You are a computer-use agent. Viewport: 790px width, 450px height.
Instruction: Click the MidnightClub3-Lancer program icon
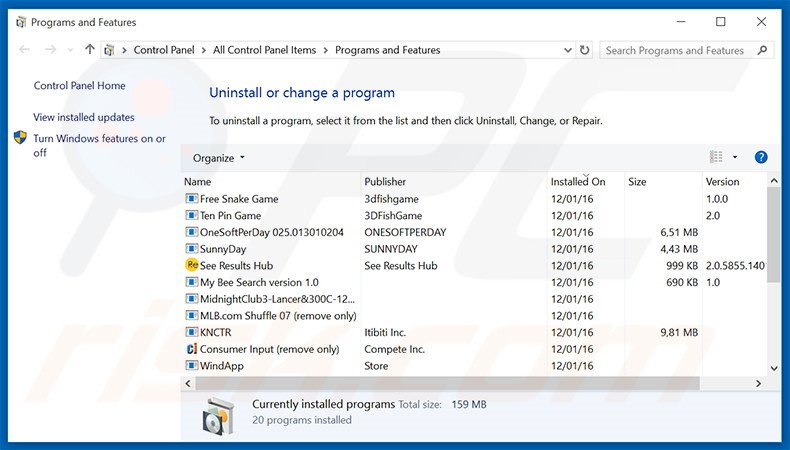click(191, 298)
